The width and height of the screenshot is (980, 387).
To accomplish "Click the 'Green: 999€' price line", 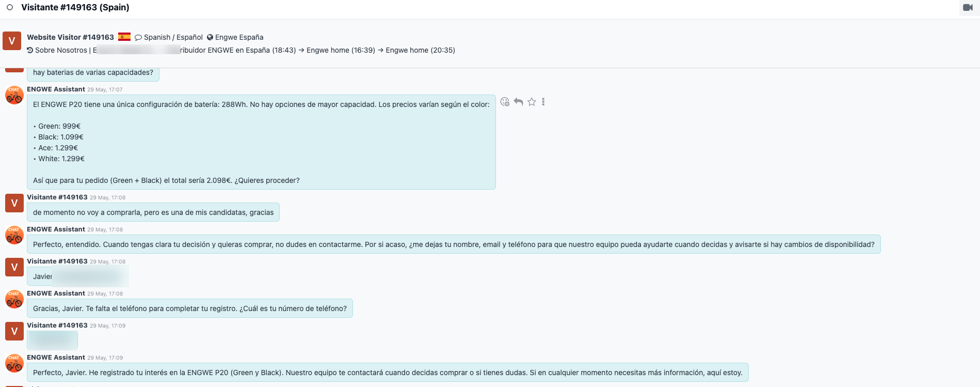I will click(x=59, y=126).
